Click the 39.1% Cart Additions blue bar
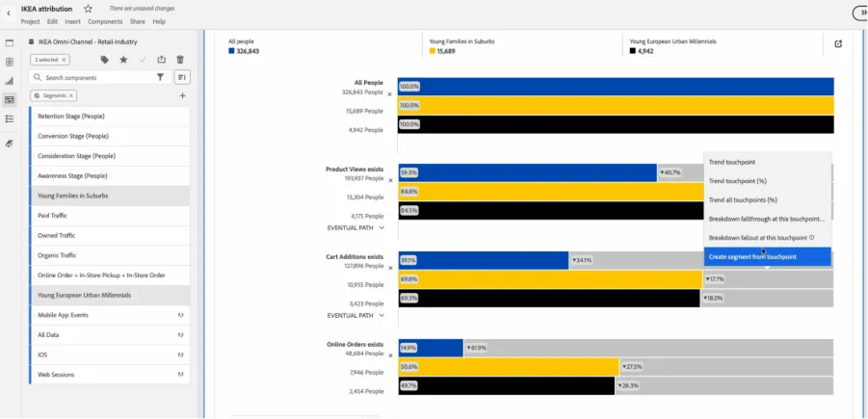 tap(484, 260)
